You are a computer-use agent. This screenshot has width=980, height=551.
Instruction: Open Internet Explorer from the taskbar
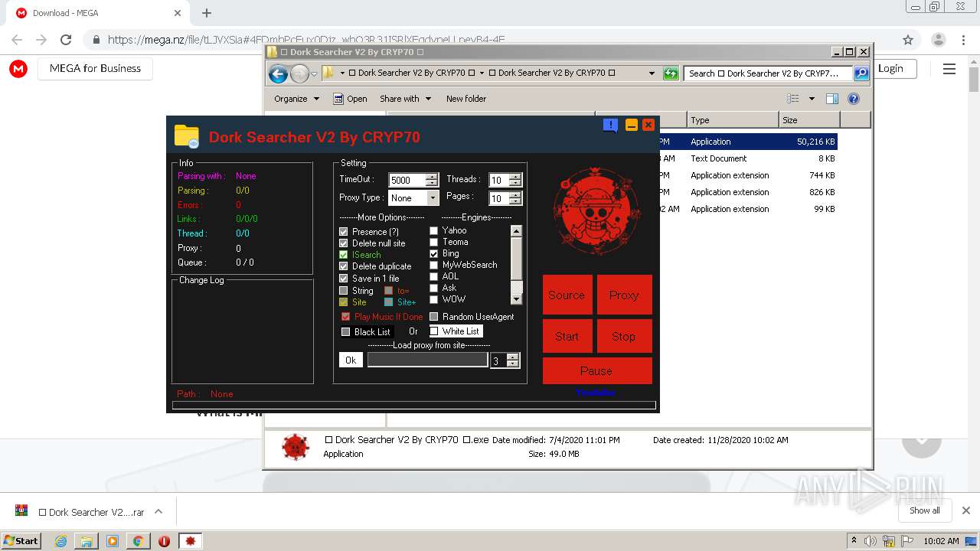point(60,541)
